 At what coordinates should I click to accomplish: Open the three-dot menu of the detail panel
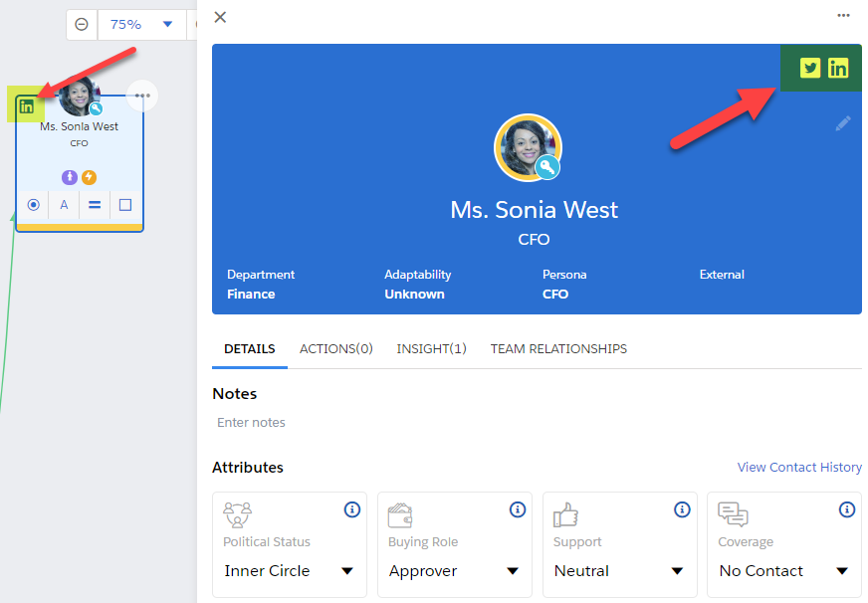[843, 16]
